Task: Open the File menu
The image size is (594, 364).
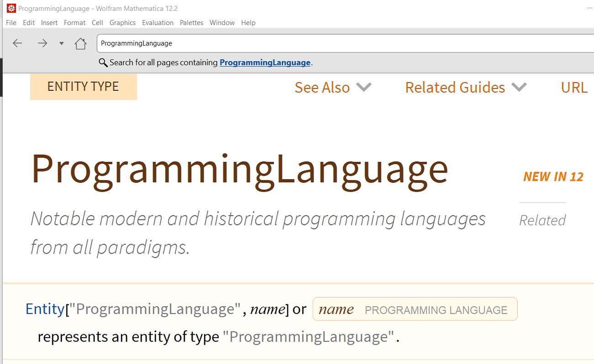Action: (x=11, y=22)
